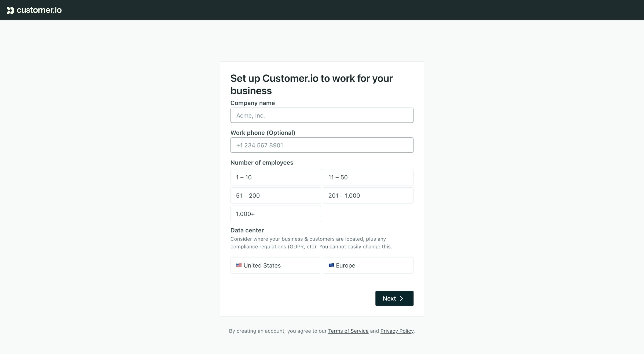Click the Number of employees label
644x354 pixels.
[x=262, y=163]
